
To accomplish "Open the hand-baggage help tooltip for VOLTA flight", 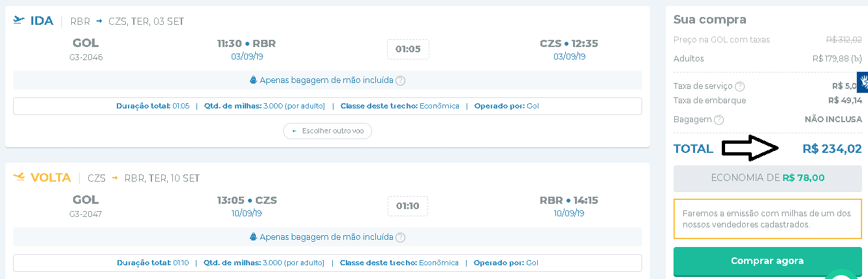I will click(x=401, y=237).
